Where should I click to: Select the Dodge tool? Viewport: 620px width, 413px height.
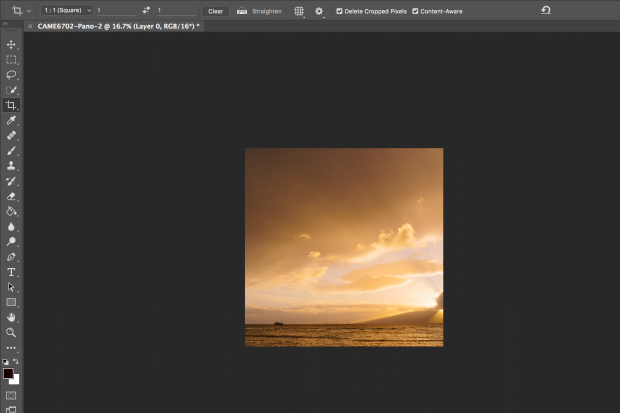tap(11, 242)
